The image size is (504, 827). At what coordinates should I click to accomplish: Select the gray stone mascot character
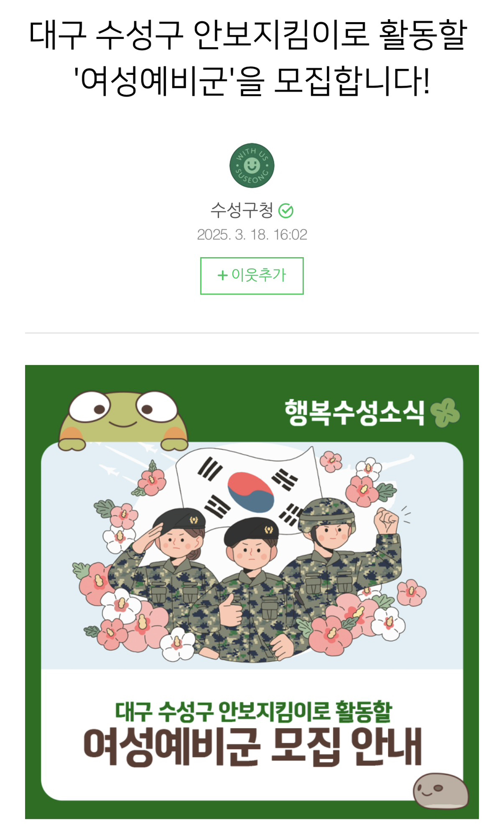click(440, 791)
